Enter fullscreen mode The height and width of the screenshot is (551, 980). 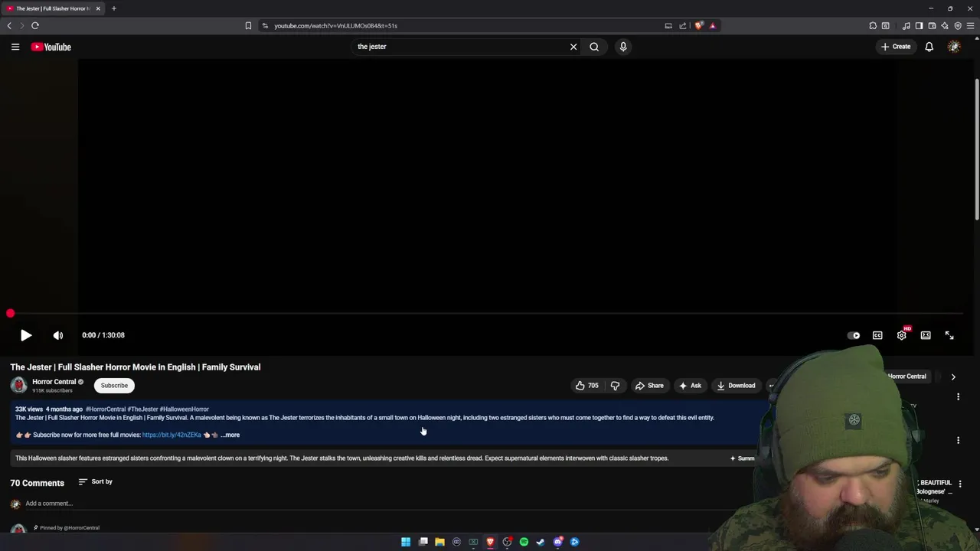[x=949, y=335]
